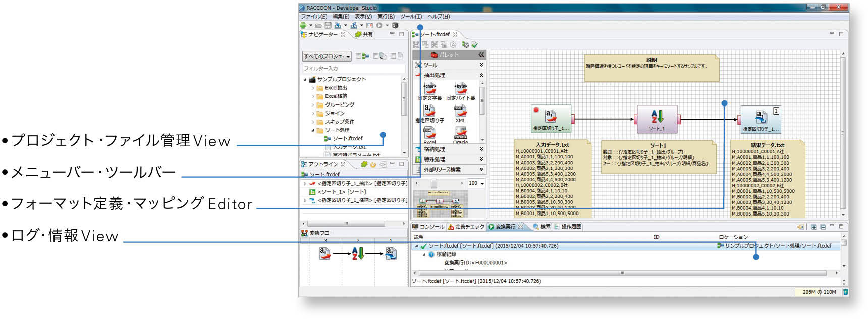Click the round play Run toolbar icon
Viewport: 868px width, 319px height.
379,25
